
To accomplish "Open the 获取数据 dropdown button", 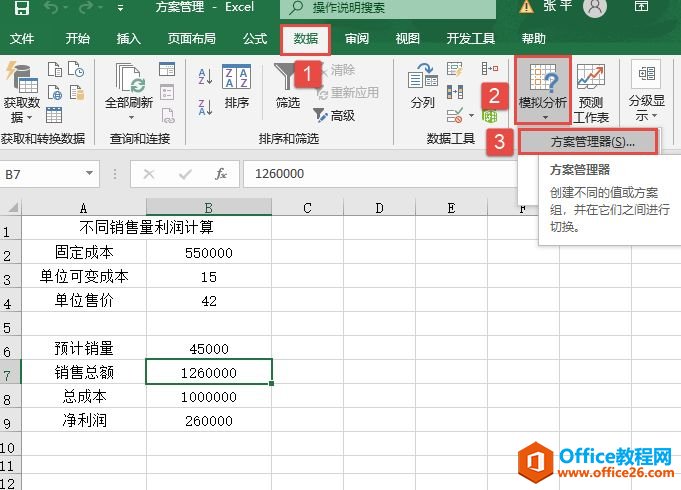I will coord(22,92).
